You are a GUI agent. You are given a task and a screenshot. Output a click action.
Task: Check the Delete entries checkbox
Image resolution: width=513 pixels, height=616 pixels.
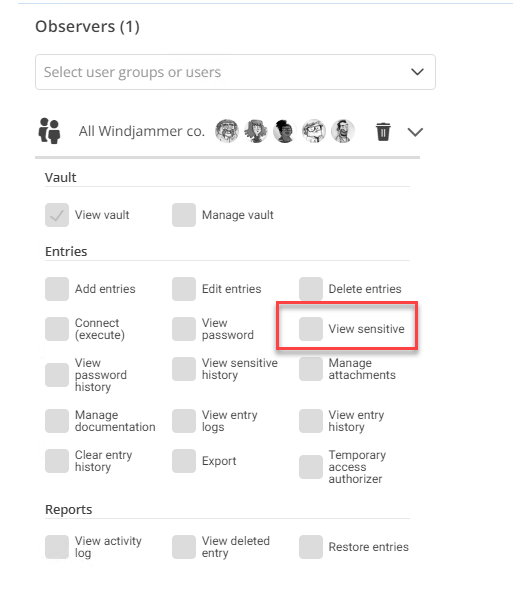(311, 289)
